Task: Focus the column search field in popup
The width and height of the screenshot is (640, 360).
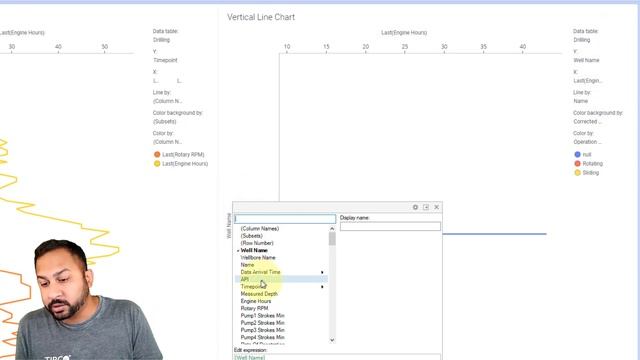Action: click(x=285, y=219)
